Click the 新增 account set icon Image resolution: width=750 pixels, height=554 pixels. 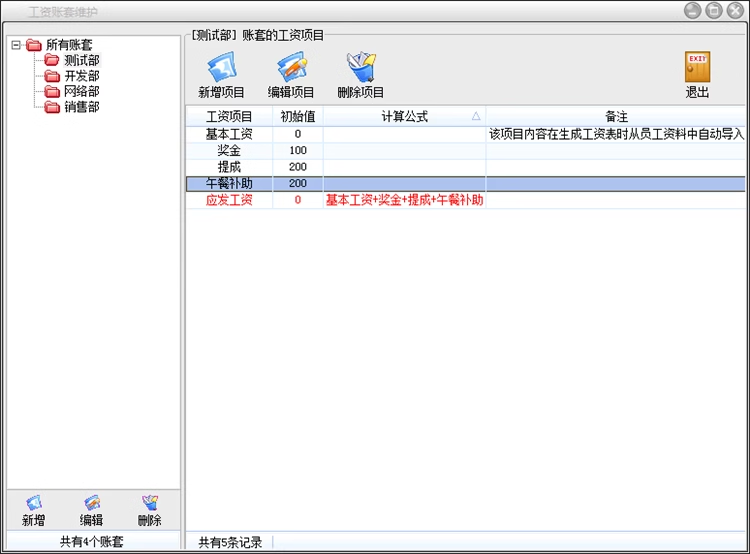pos(33,503)
